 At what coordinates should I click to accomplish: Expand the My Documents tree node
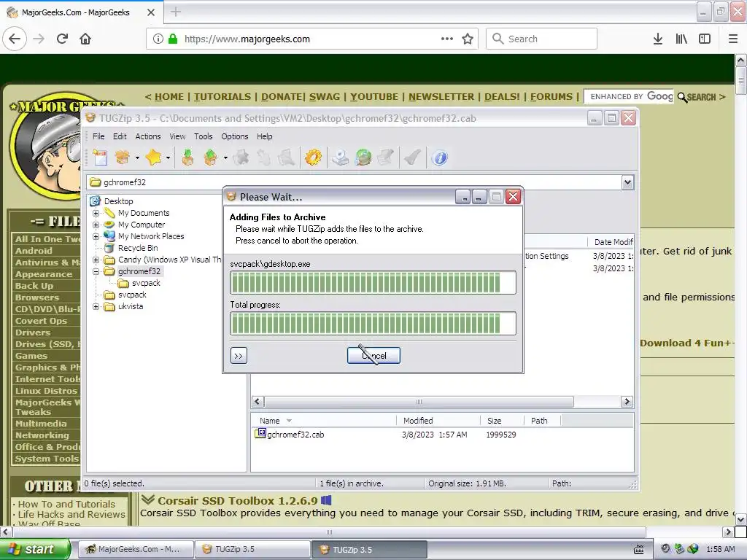click(96, 214)
